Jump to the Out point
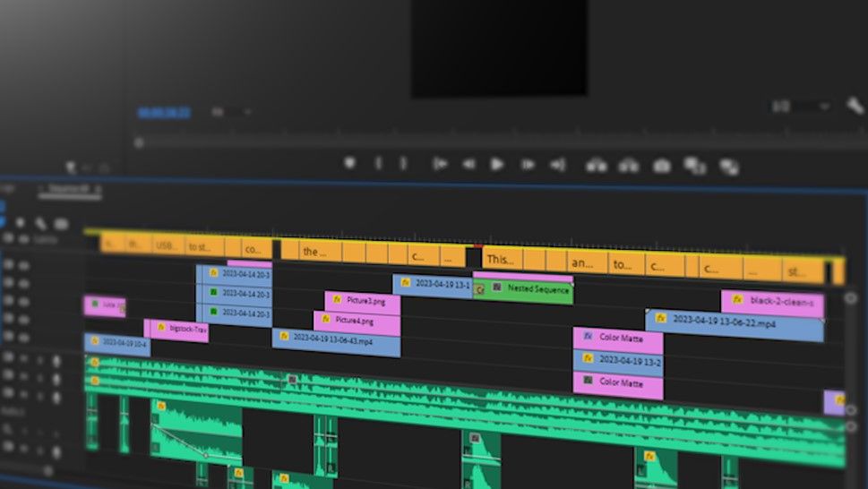Viewport: 868px width, 489px height. click(557, 164)
